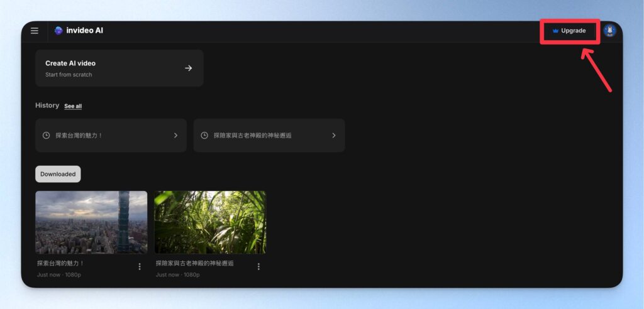The image size is (644, 309).
Task: Expand the 探索台灣的魅力！ history item chevron
Action: point(175,135)
